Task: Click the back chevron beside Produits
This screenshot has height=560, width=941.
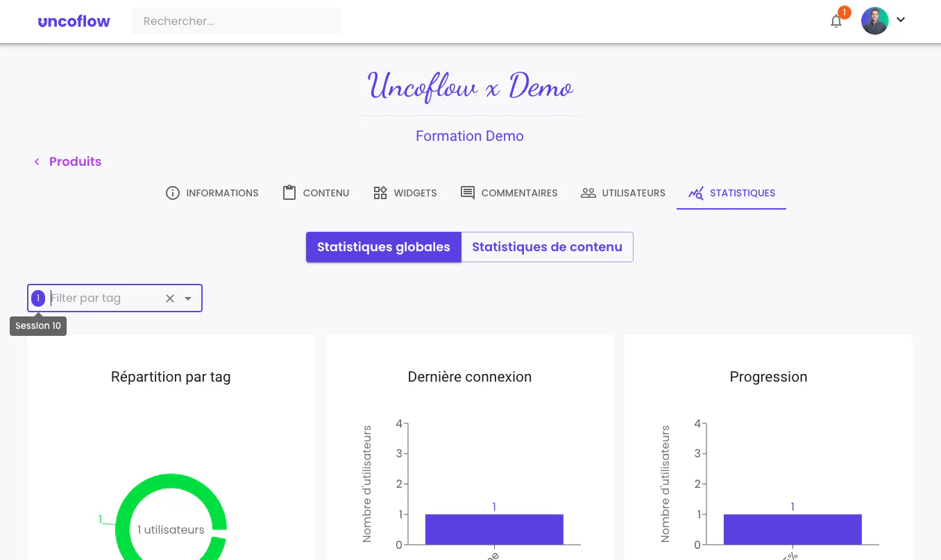Action: coord(37,162)
